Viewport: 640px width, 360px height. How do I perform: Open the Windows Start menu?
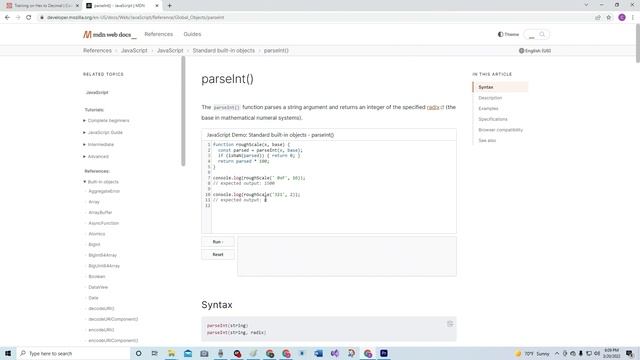[8, 353]
